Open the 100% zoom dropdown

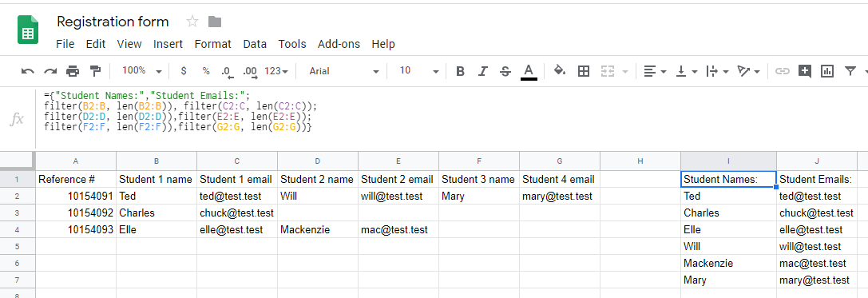pyautogui.click(x=141, y=71)
